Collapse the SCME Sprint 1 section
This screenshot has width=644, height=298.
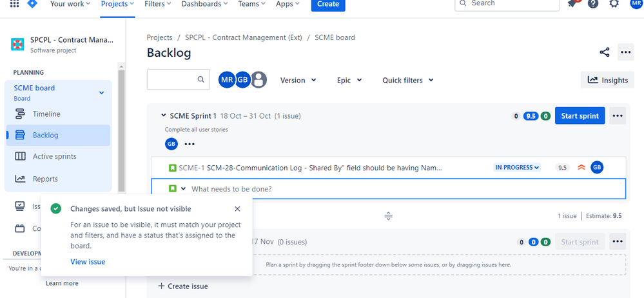pyautogui.click(x=164, y=116)
